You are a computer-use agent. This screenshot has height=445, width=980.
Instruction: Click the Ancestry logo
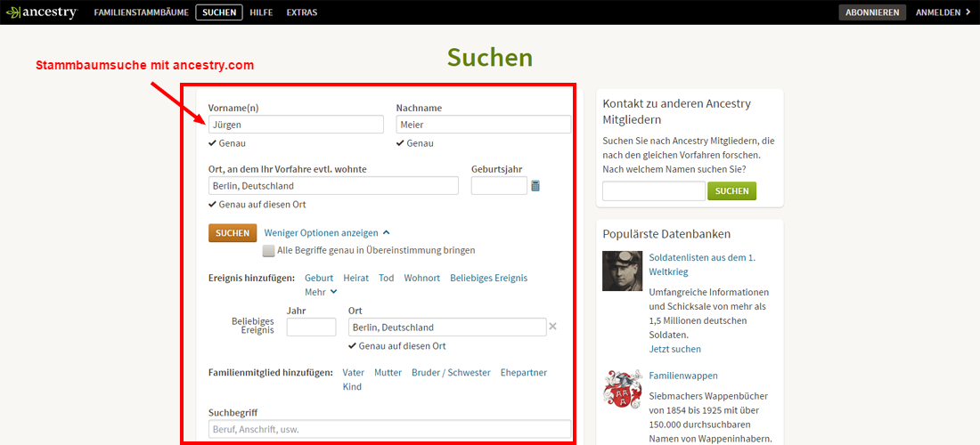click(41, 12)
